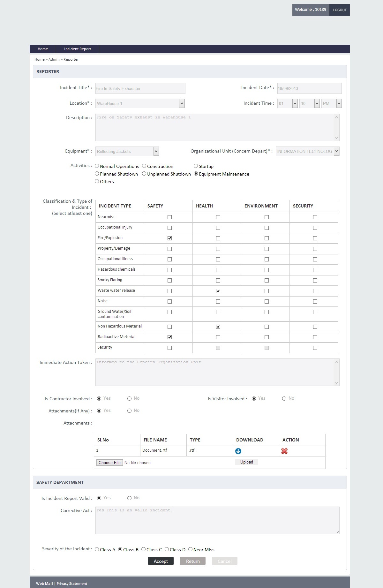
Task: Tick Nearmiss under Safety column
Action: (169, 217)
